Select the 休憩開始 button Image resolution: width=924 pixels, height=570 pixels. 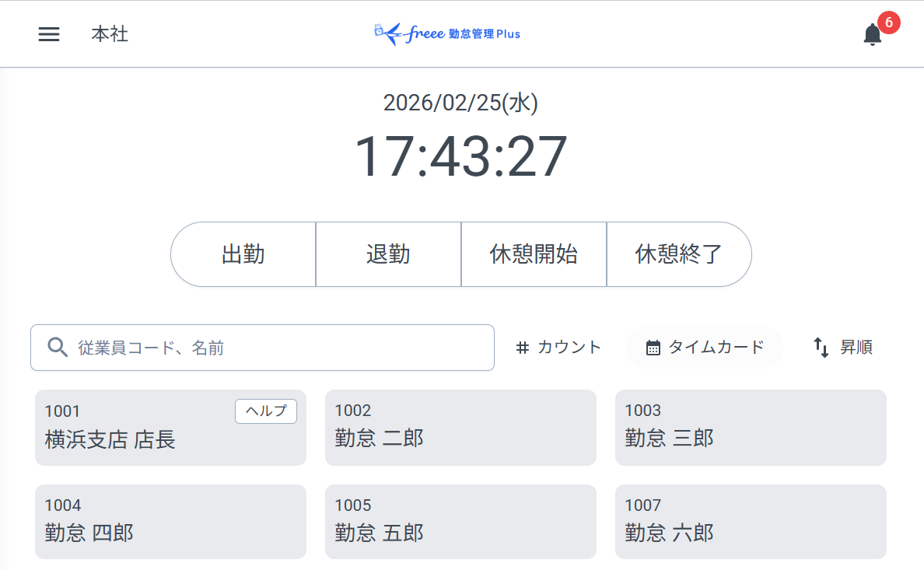point(534,254)
